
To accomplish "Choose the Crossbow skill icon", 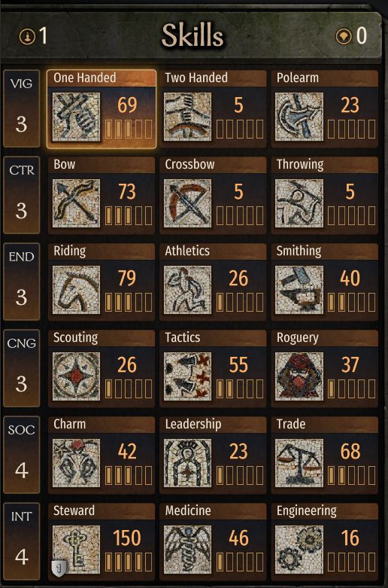I will (x=188, y=203).
